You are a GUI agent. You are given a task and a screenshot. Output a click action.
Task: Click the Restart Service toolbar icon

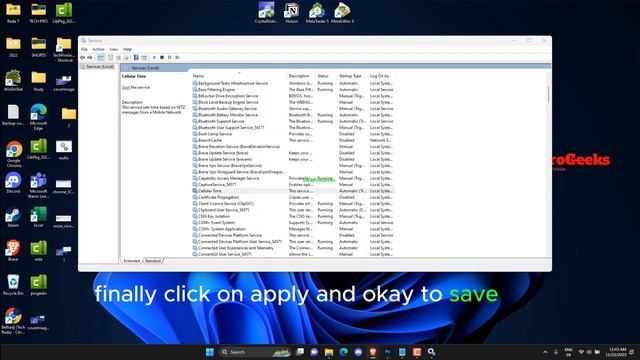tap(177, 58)
